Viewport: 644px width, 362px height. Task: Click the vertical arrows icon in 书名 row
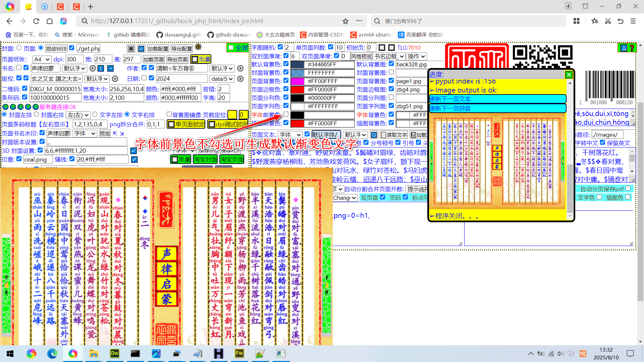click(101, 68)
